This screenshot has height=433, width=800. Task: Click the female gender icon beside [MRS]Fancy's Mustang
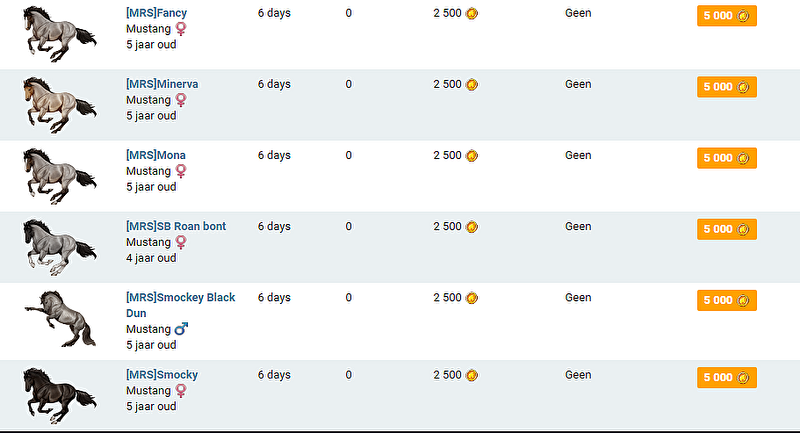[181, 29]
